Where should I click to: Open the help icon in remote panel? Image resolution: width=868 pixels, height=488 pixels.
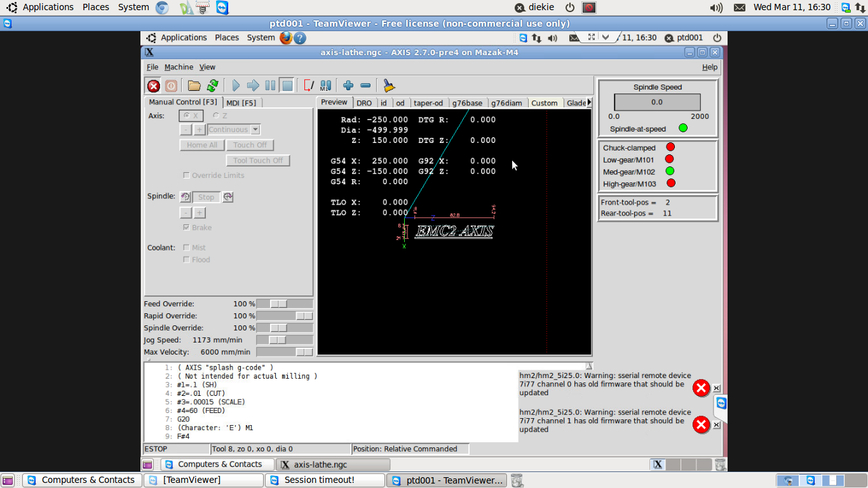pos(300,37)
